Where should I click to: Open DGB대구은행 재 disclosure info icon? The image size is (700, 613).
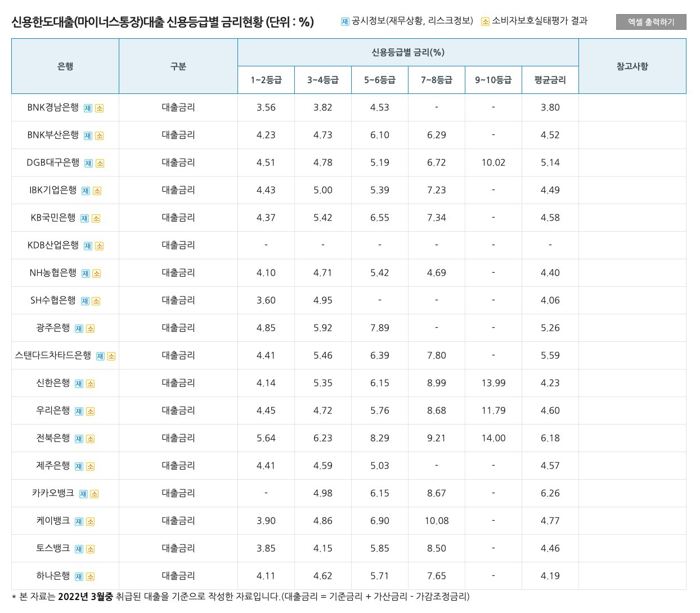point(88,164)
